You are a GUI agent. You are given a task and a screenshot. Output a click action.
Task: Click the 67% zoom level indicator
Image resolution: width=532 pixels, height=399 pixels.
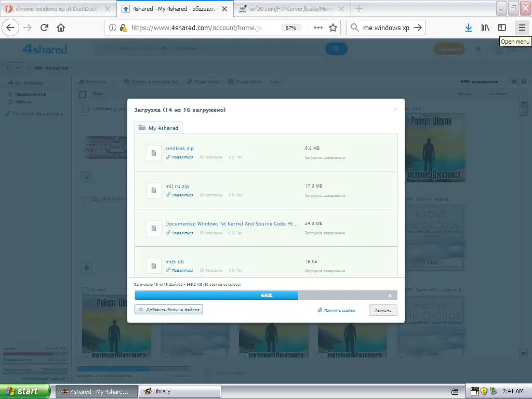[x=291, y=28]
